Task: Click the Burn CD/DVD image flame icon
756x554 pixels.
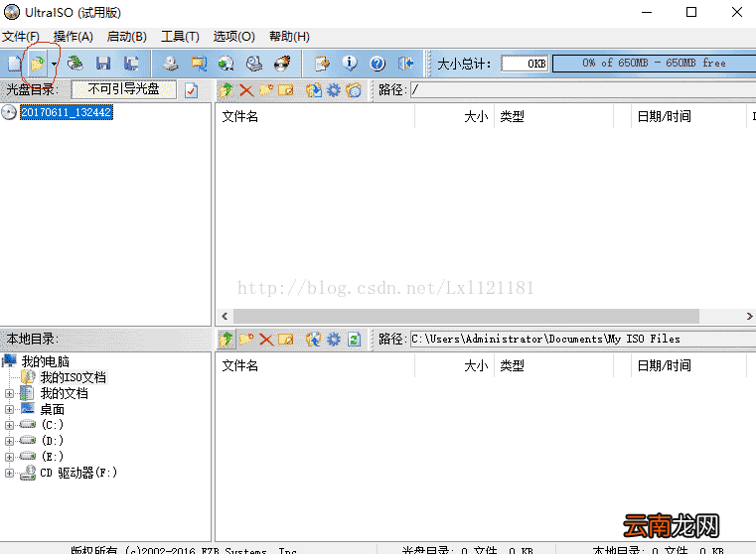Action: pyautogui.click(x=282, y=64)
